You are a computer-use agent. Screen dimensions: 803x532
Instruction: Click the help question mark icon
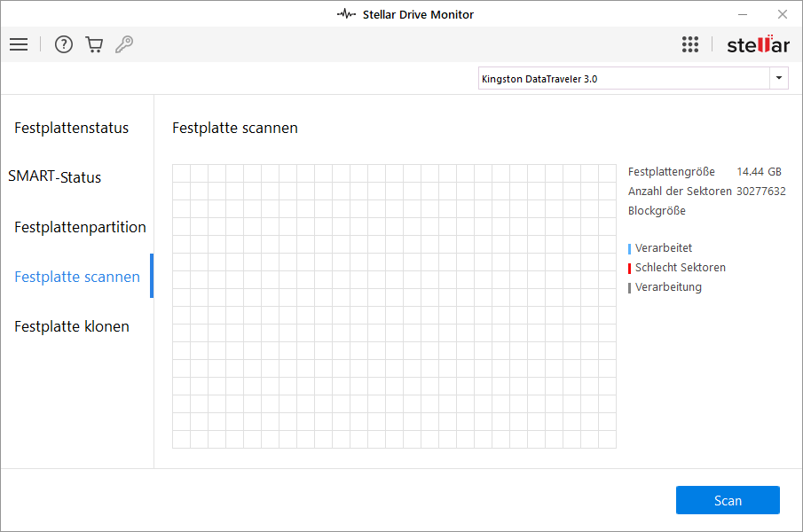tap(64, 44)
